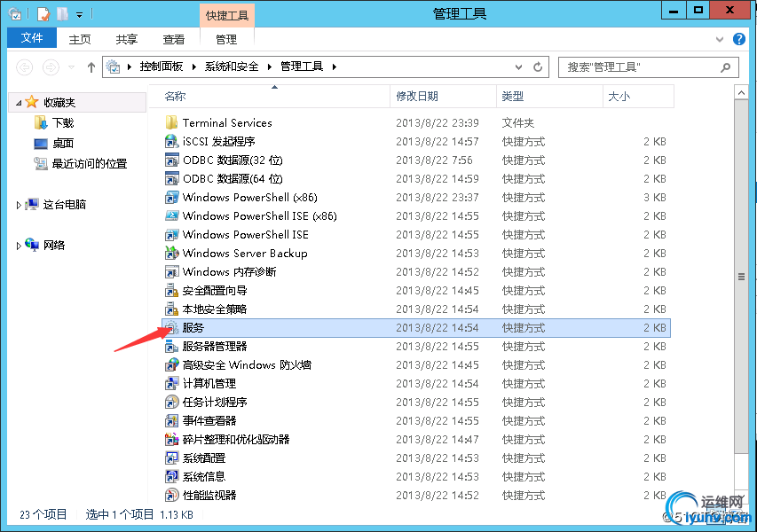Expand the ribbon with the chevron
The height and width of the screenshot is (532, 757).
(x=720, y=39)
